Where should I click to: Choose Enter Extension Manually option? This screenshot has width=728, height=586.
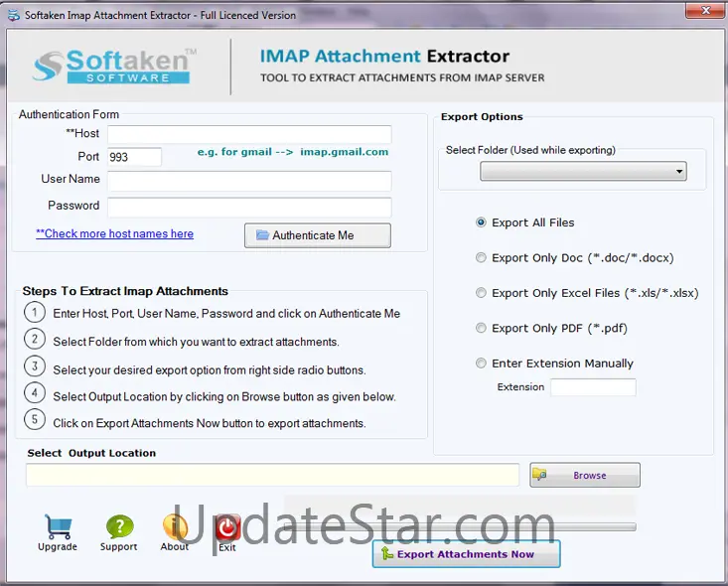pos(481,363)
